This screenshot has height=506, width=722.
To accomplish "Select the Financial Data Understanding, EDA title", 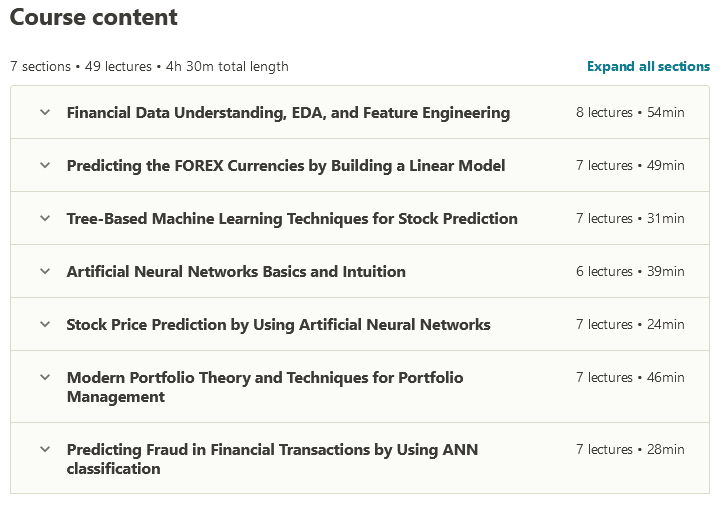I will [288, 113].
